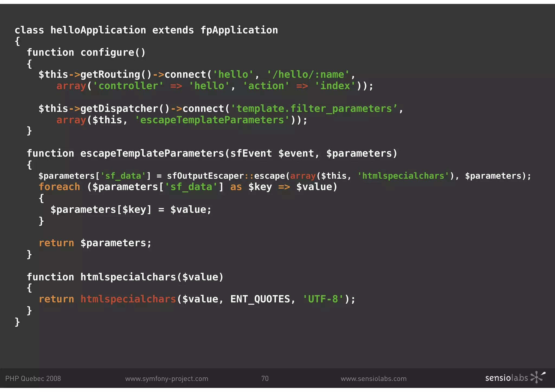This screenshot has height=392, width=555.
Task: Click ENT_QUOTES constant
Action: click(260, 299)
